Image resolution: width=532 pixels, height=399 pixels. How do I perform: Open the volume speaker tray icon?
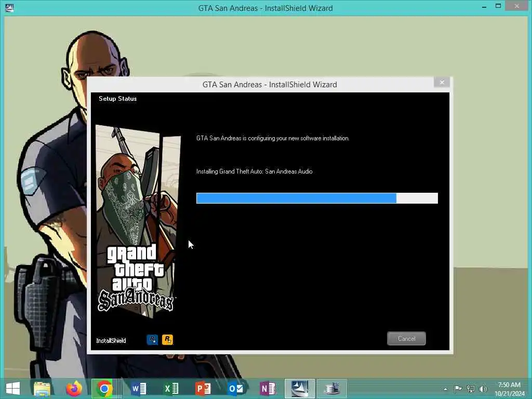click(483, 389)
